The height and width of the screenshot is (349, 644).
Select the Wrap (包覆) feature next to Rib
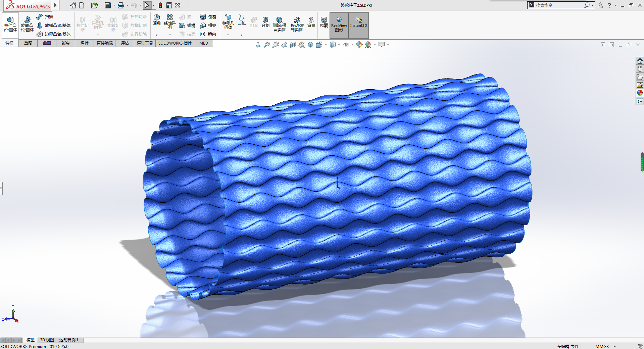tap(208, 17)
